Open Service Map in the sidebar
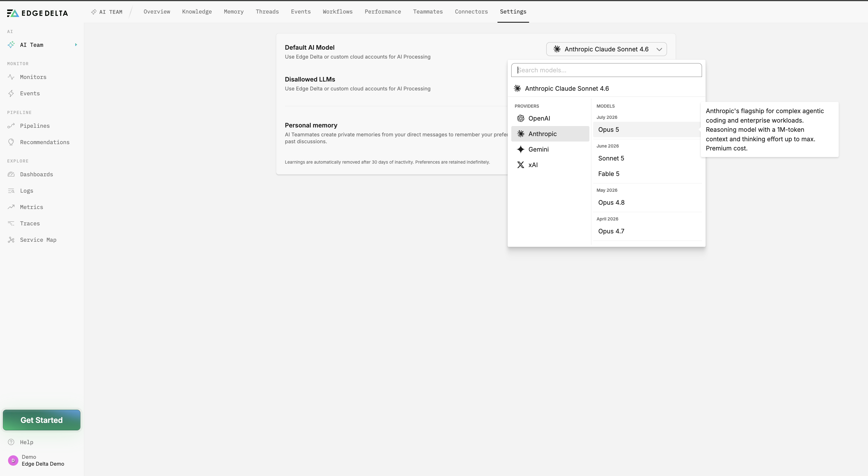The width and height of the screenshot is (868, 476). [x=38, y=240]
